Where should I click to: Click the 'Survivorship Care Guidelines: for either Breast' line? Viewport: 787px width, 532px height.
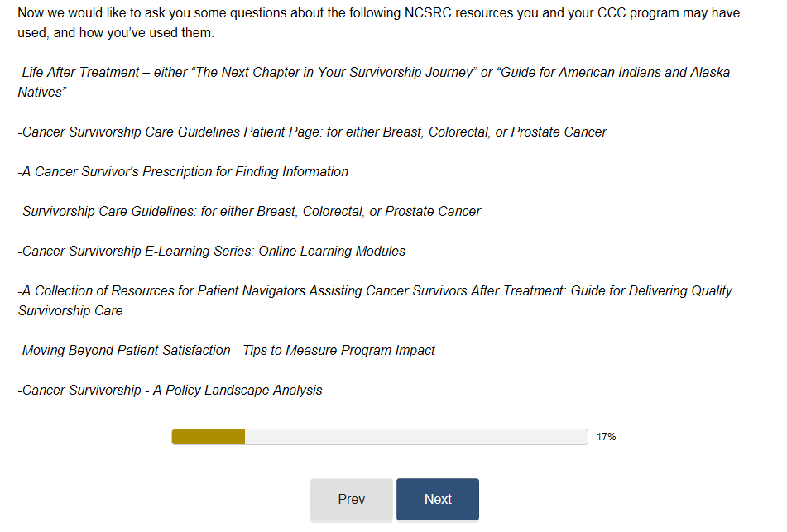(248, 212)
